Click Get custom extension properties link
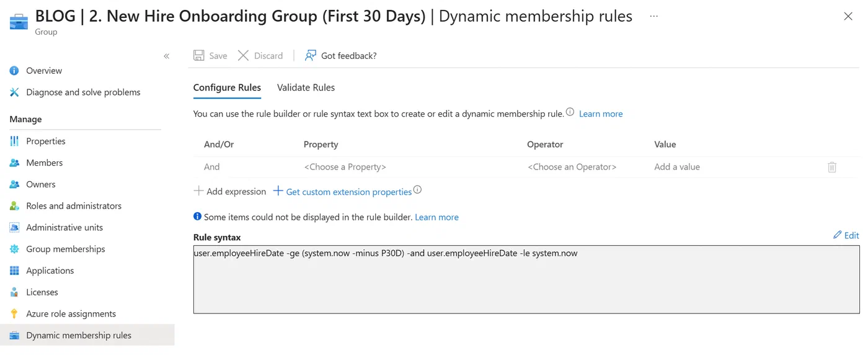 tap(349, 192)
